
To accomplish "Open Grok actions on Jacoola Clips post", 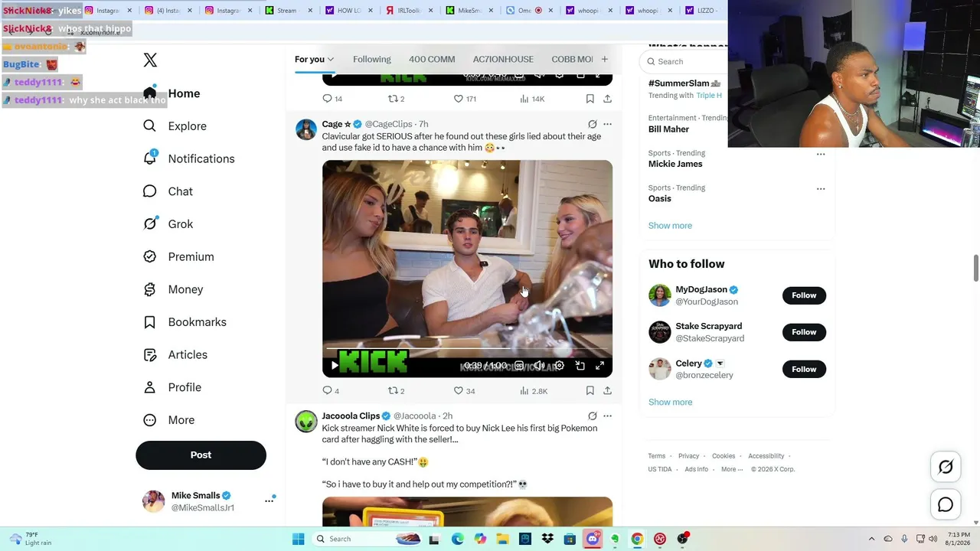I will (x=592, y=416).
